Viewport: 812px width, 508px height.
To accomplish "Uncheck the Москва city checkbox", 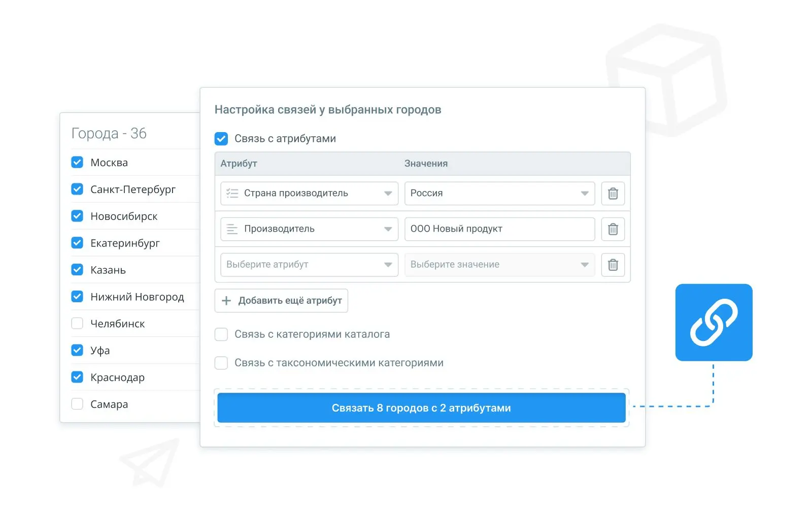I will pos(77,163).
